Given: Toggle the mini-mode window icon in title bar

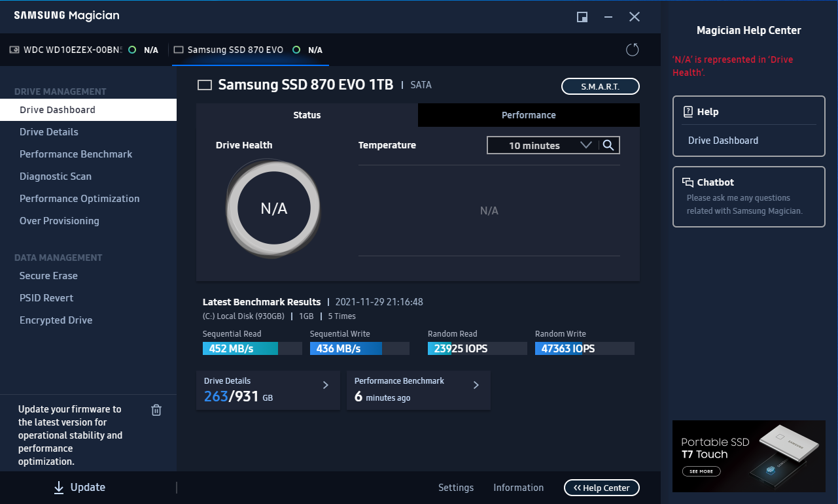Looking at the screenshot, I should click(582, 17).
